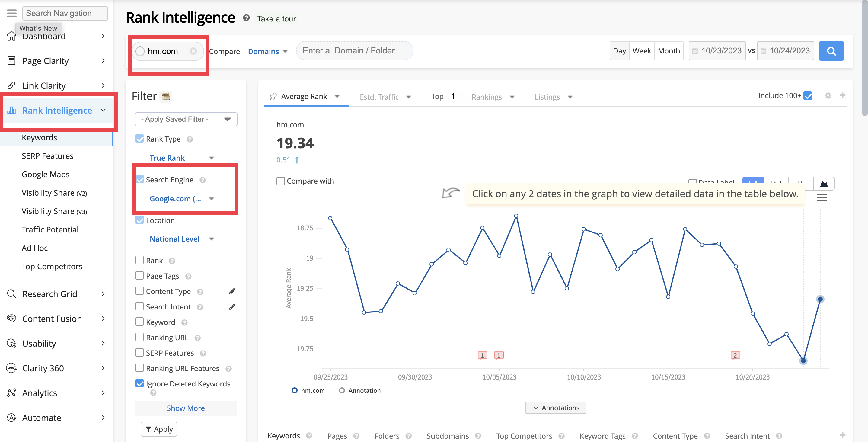
Task: Open help icon next to Rank Intelligence title
Action: (x=246, y=18)
